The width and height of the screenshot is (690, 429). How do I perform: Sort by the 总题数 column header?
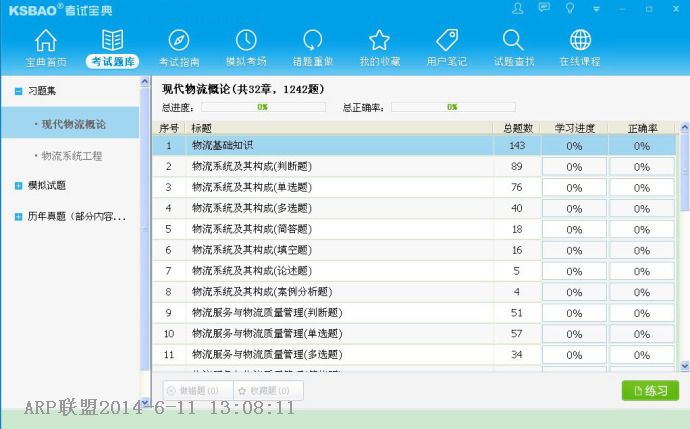point(517,128)
